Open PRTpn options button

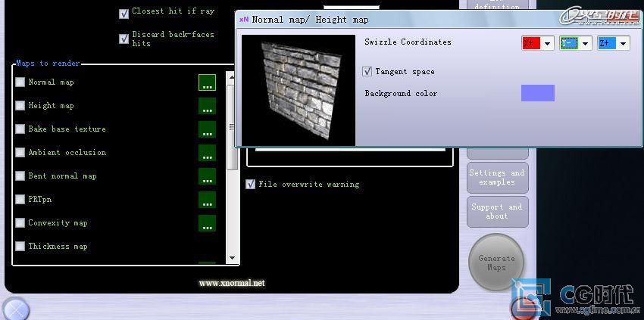pyautogui.click(x=207, y=200)
